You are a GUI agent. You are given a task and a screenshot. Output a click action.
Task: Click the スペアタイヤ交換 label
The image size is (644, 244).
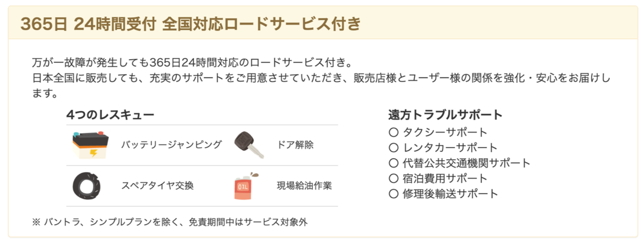[x=157, y=185]
